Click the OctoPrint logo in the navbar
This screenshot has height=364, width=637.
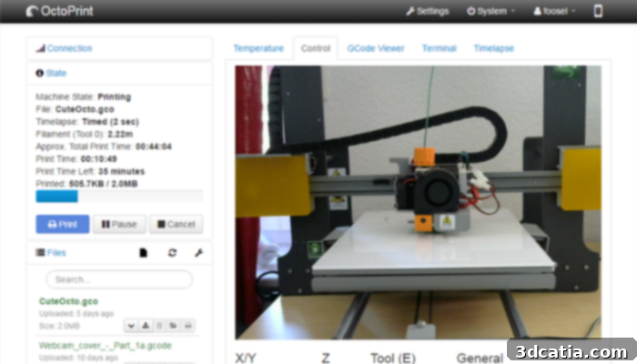(x=60, y=11)
